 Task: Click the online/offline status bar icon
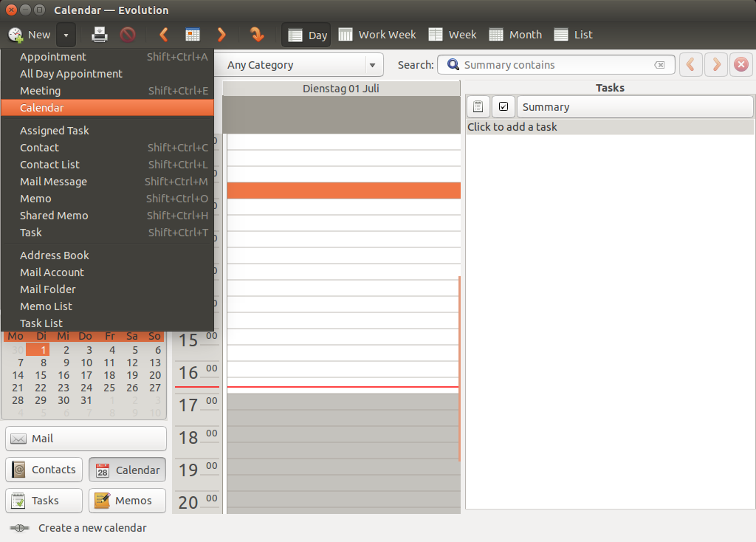(19, 528)
